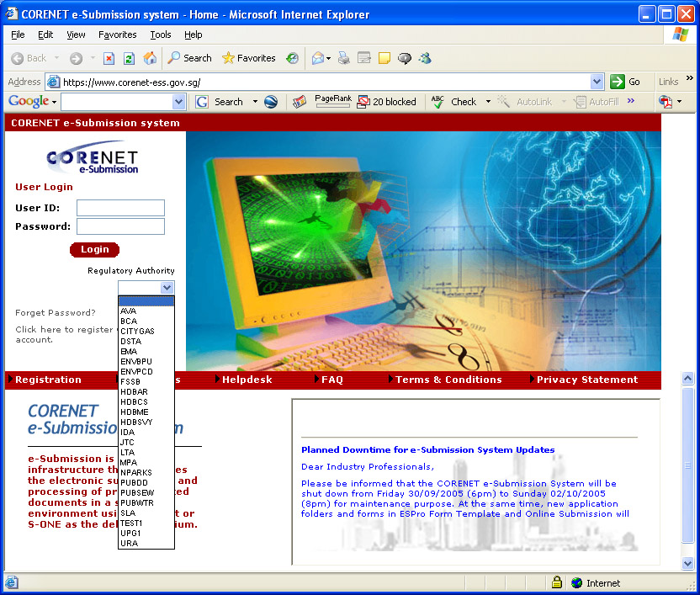
Task: Click the notice frame scroll up arrow
Action: coord(688,379)
